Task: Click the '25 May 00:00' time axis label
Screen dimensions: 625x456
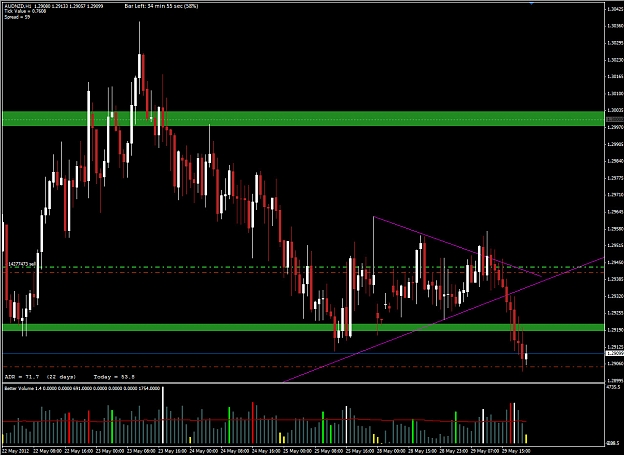Action: (298, 451)
